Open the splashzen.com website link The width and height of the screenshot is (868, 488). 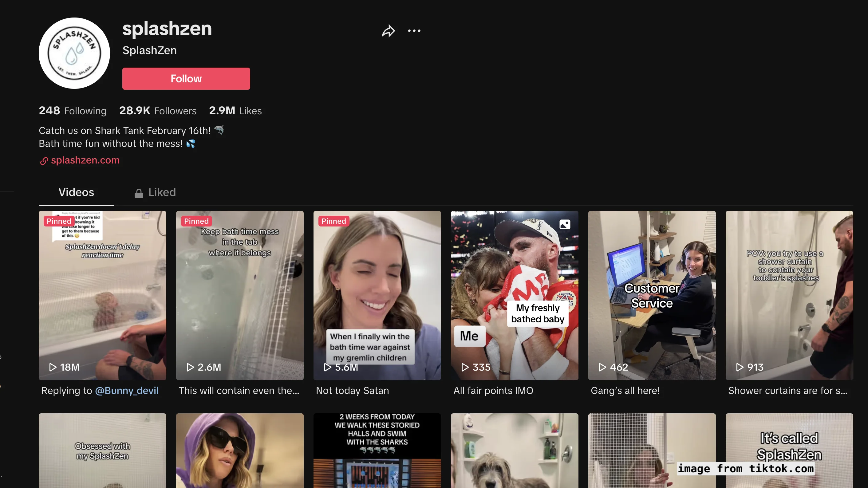pyautogui.click(x=85, y=160)
